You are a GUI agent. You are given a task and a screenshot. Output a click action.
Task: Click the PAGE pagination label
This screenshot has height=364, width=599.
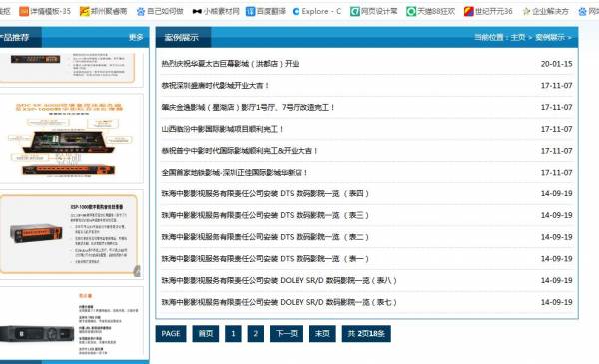[x=171, y=334]
